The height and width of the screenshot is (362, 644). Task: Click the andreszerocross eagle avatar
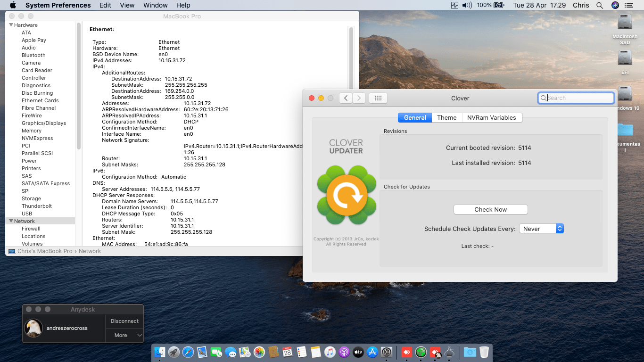tap(33, 328)
